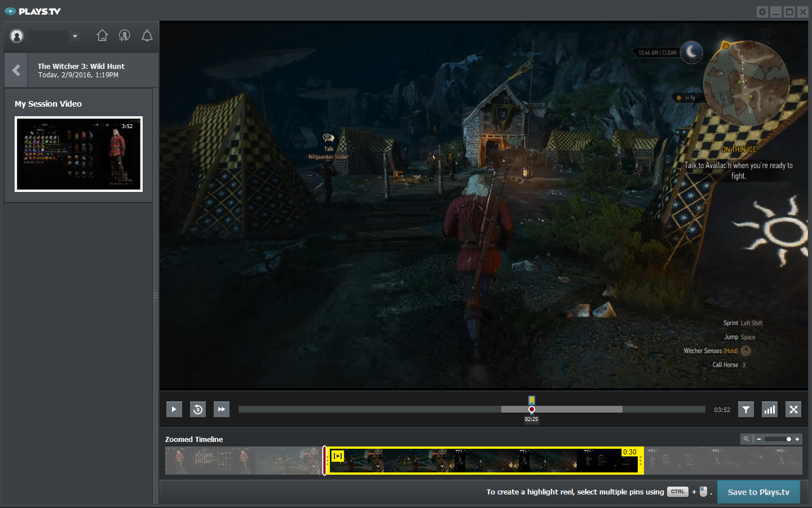Click the zoomed timeline zoom slider handle
This screenshot has height=508, width=812.
click(x=788, y=439)
